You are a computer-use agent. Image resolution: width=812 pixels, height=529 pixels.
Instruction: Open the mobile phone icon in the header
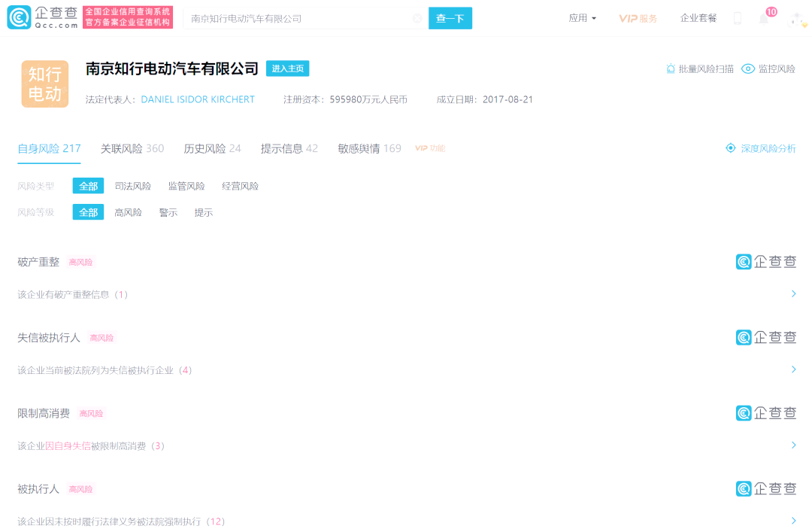(x=738, y=19)
